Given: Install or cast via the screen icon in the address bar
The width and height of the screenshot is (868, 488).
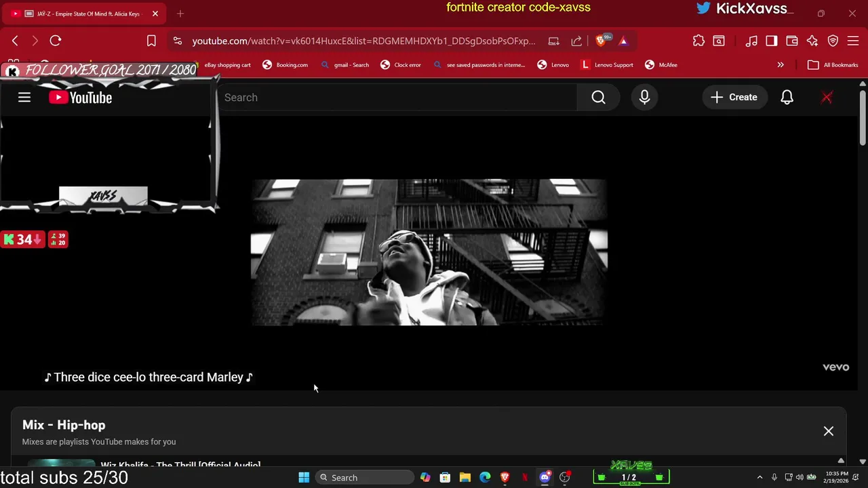Looking at the screenshot, I should 553,41.
